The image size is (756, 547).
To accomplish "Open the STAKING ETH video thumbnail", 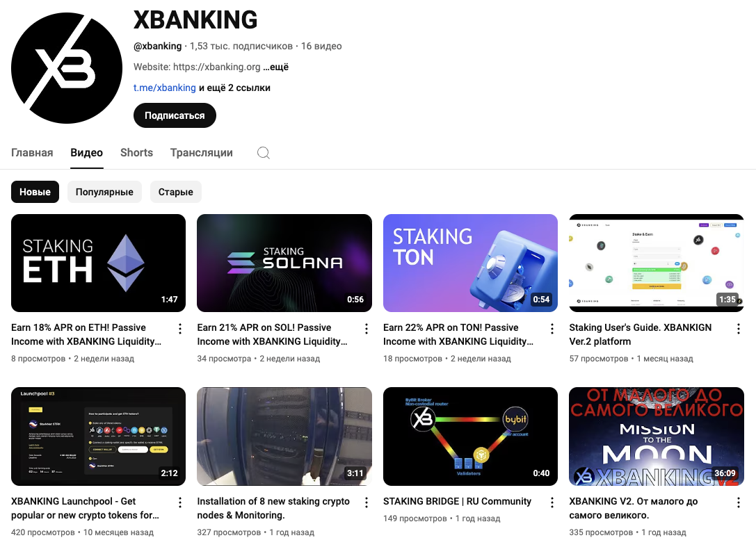I will pyautogui.click(x=98, y=263).
